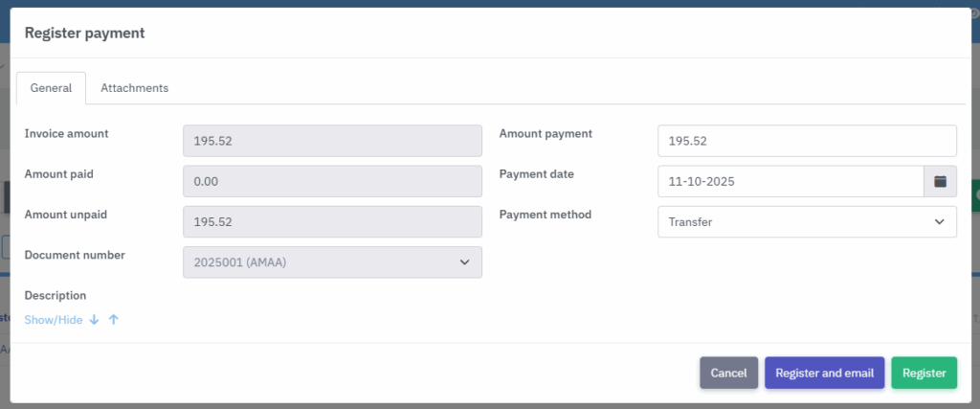The image size is (980, 409).
Task: Open the Document number dropdown
Action: point(332,262)
